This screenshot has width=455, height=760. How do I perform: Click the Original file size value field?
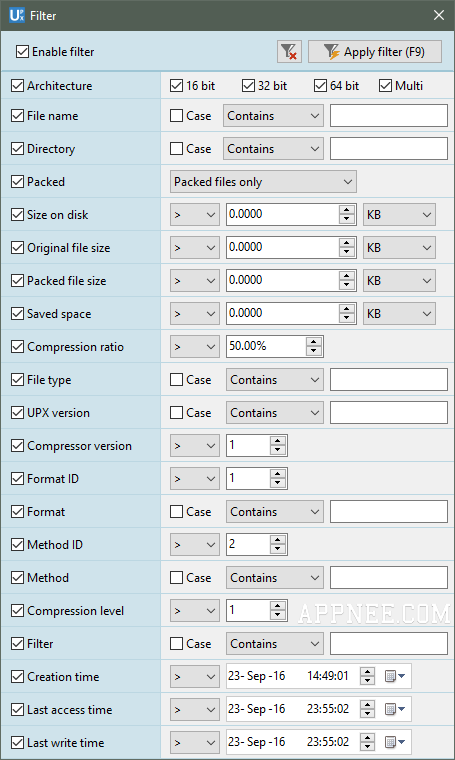282,248
